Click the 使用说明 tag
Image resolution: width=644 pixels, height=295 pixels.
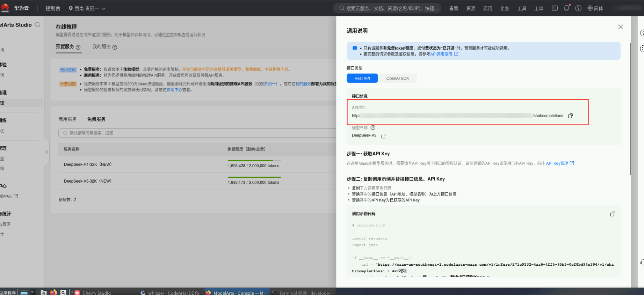coord(67,69)
